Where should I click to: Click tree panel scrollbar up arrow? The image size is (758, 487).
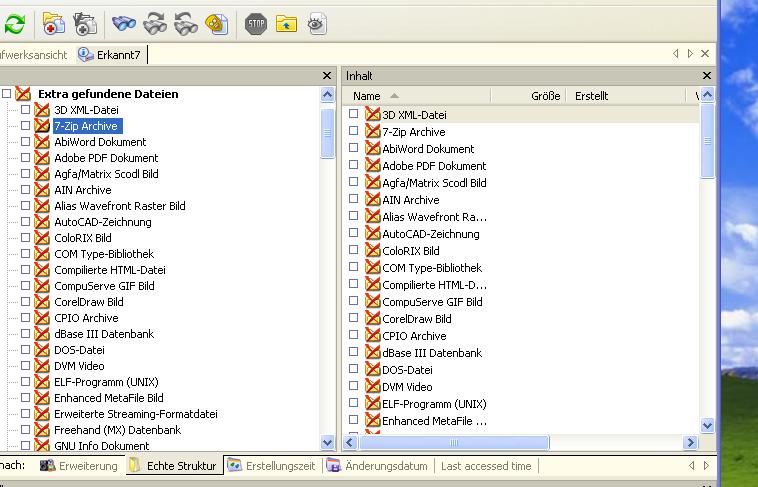(327, 94)
